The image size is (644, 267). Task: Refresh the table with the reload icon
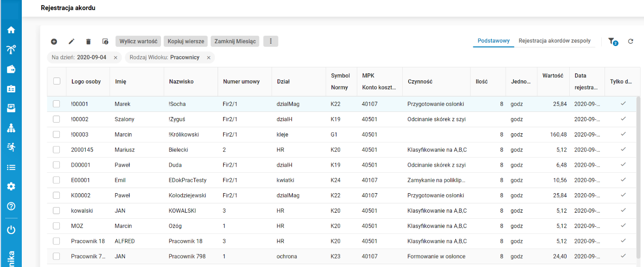631,41
